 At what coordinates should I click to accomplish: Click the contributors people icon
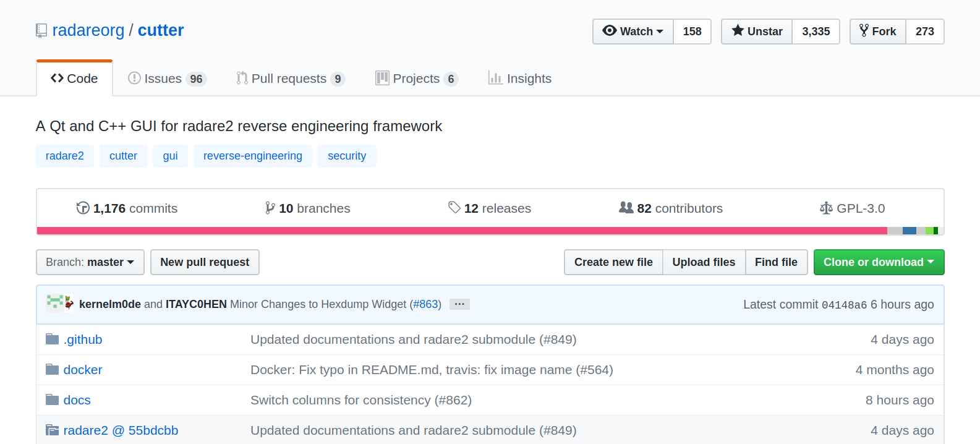[x=626, y=207]
